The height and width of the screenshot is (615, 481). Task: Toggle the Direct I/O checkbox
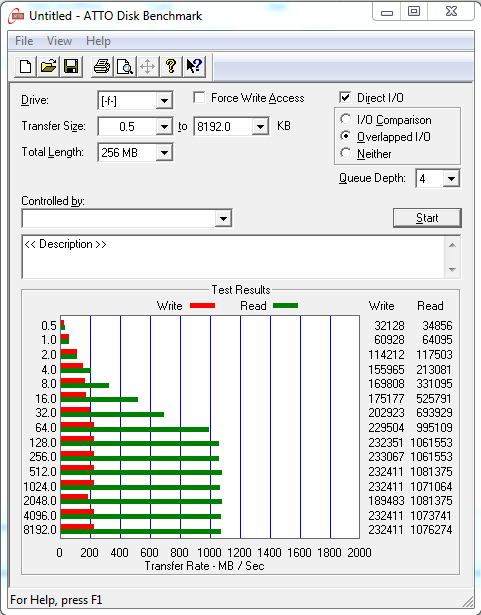click(345, 98)
